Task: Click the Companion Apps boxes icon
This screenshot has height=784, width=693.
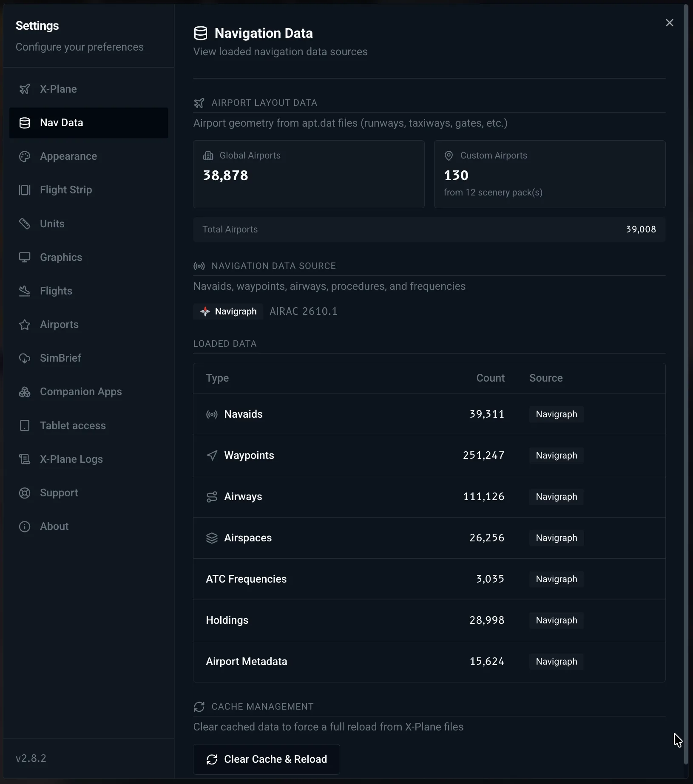Action: point(25,392)
